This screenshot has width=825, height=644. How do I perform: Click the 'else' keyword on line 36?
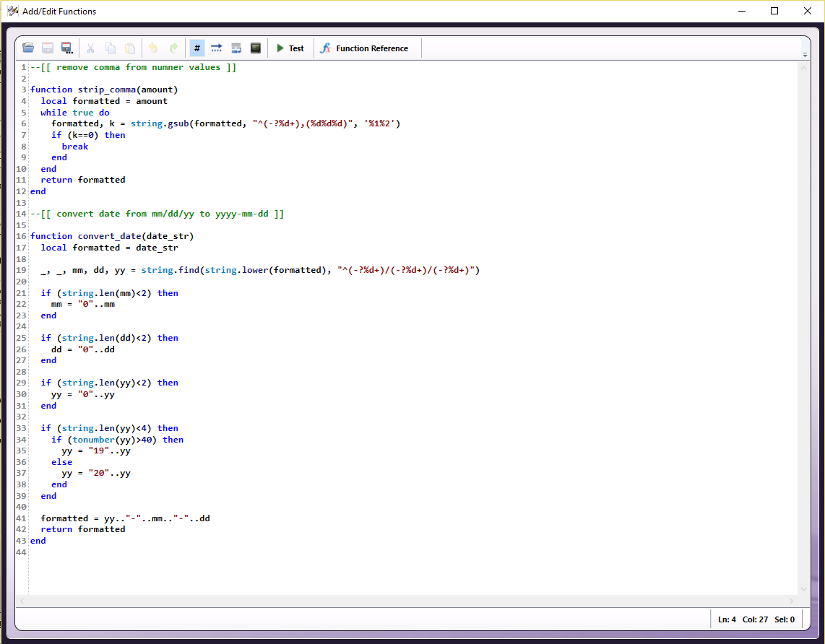(x=61, y=462)
